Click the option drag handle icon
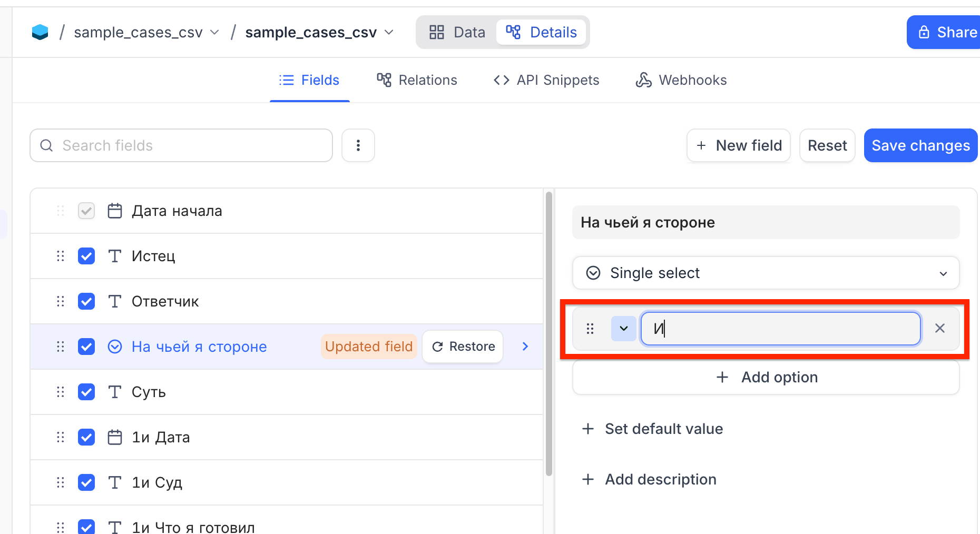The height and width of the screenshot is (534, 980). [x=590, y=329]
